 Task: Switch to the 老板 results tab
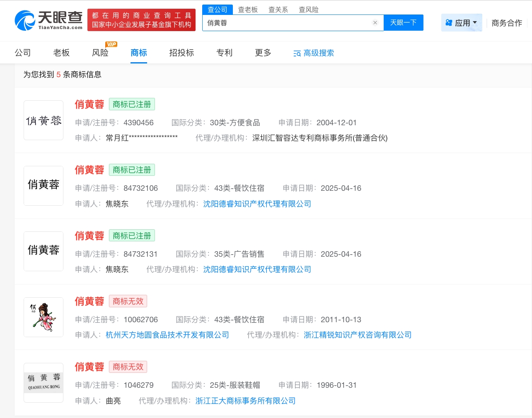[x=61, y=53]
